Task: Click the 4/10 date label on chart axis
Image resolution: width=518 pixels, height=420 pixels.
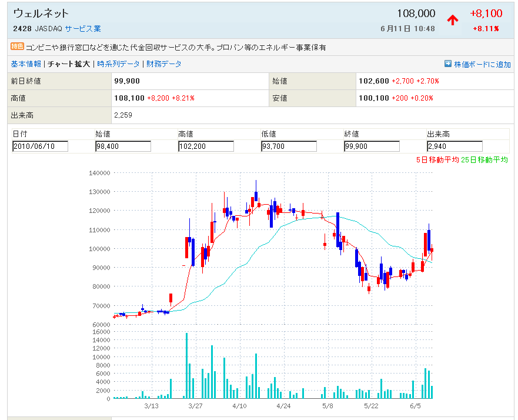Action: coord(239,406)
